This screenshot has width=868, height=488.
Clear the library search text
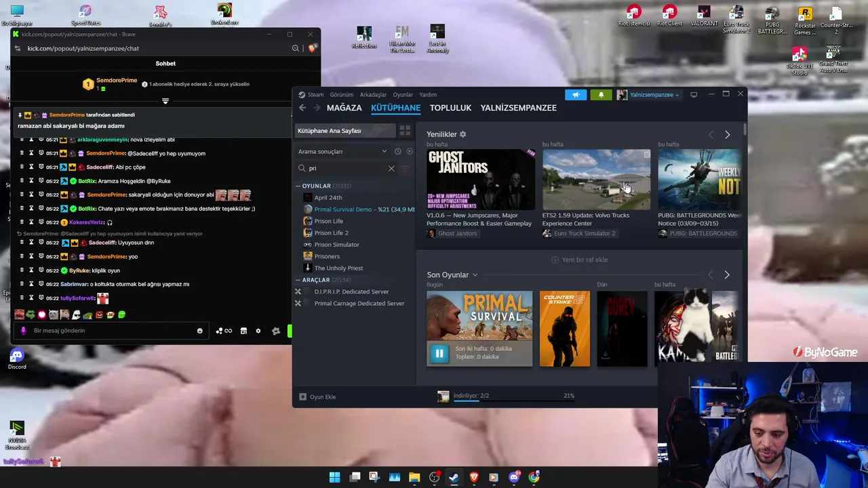[391, 168]
